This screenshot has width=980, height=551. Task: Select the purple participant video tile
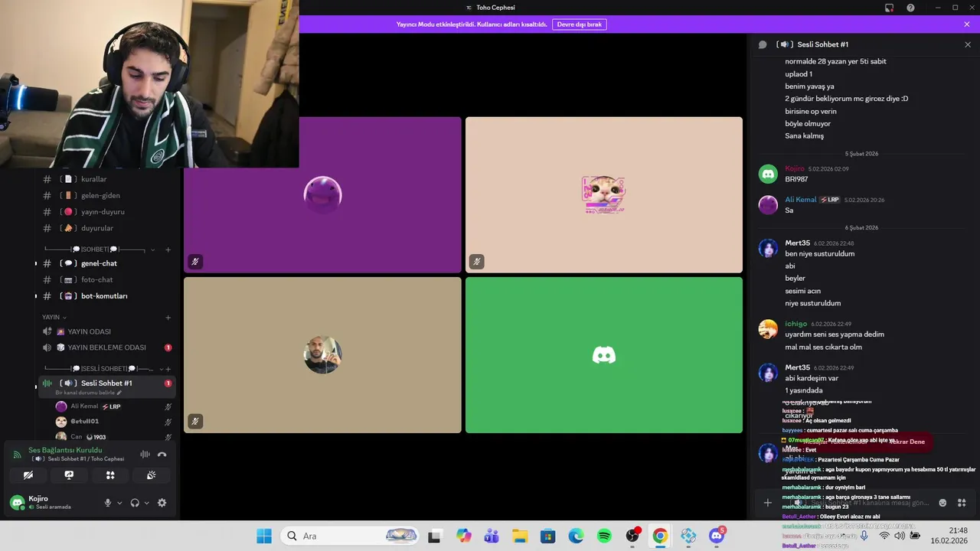[322, 194]
